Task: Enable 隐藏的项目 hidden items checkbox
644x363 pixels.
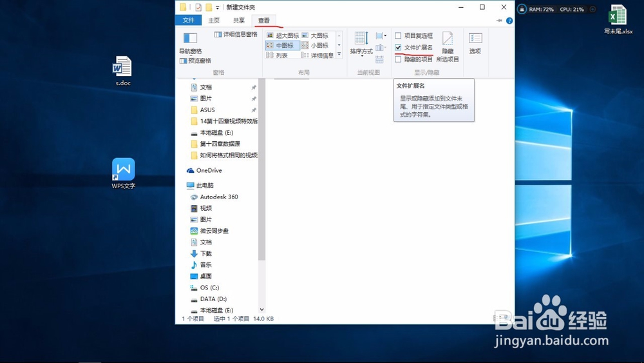Action: click(414, 59)
